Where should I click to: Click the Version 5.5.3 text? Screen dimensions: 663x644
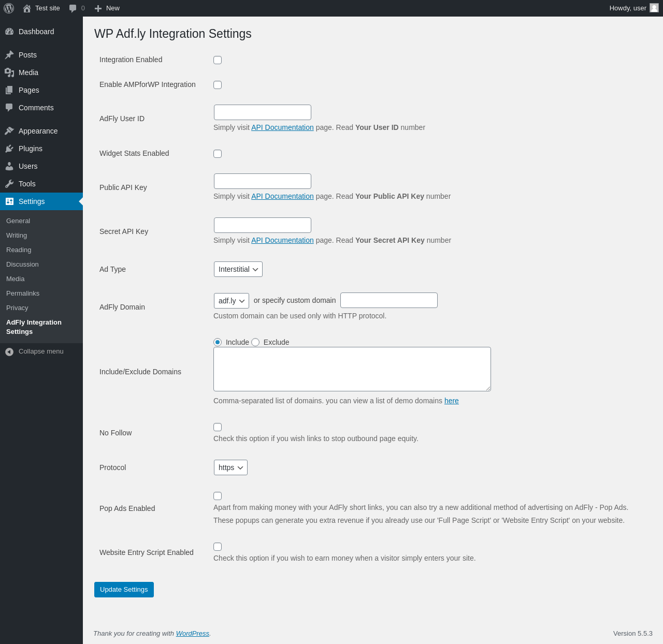pos(633,634)
